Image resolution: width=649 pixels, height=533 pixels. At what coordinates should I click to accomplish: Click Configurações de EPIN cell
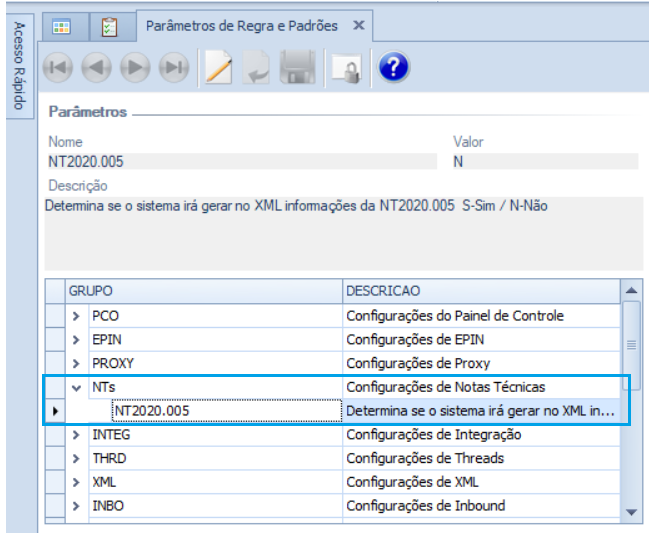point(481,340)
